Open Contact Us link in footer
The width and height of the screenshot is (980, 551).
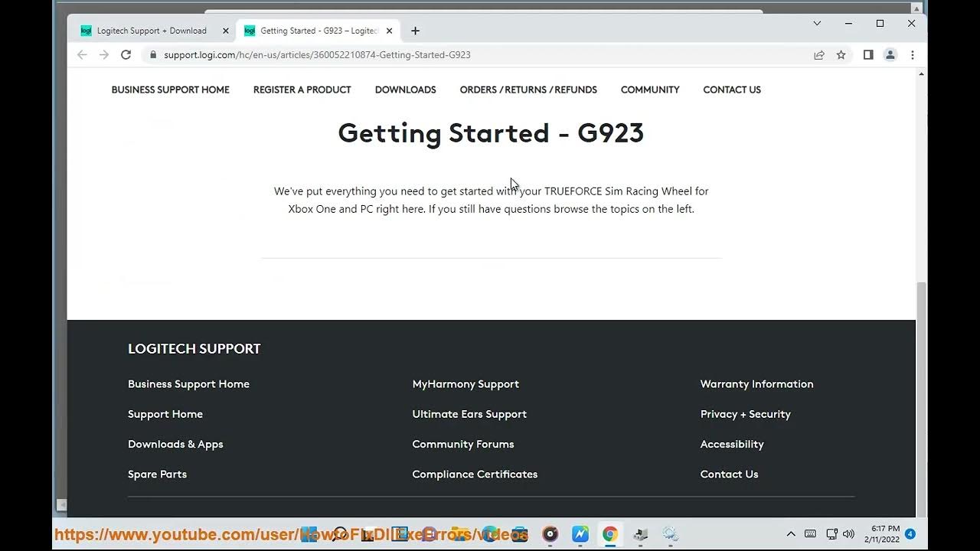tap(729, 474)
